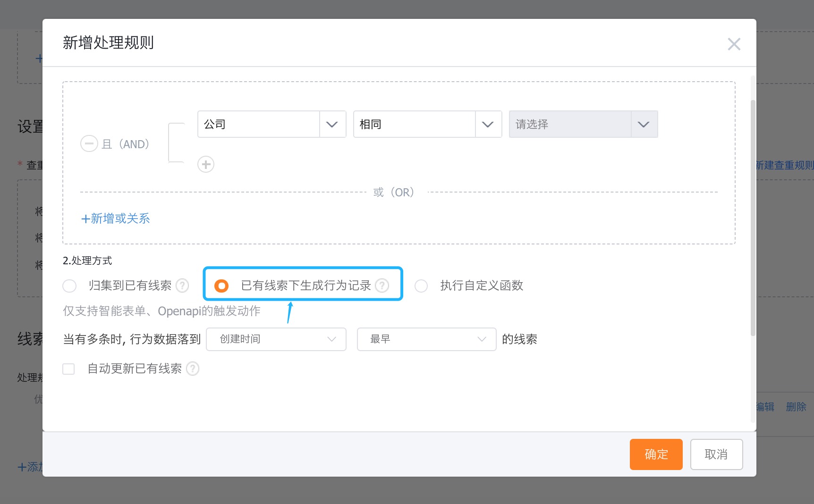Open the 创建时间 dropdown
The width and height of the screenshot is (814, 504).
[x=276, y=339]
